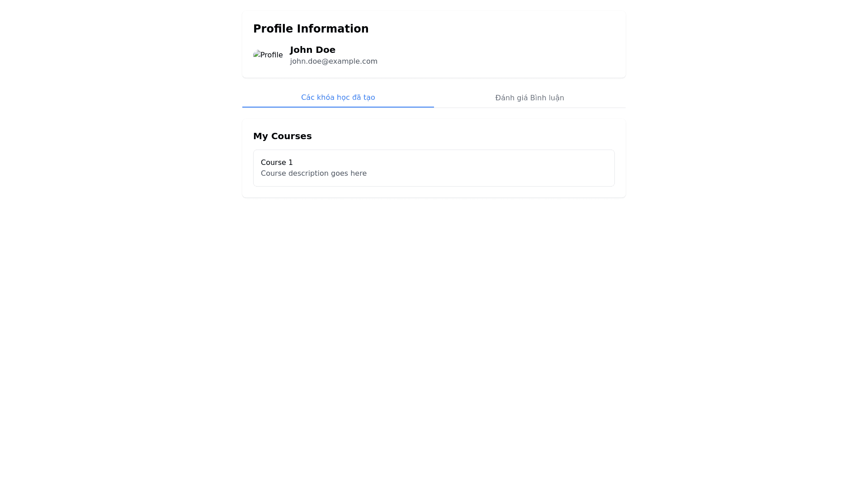This screenshot has width=868, height=488.
Task: Click blank space beside the My Courses heading
Action: [x=461, y=136]
